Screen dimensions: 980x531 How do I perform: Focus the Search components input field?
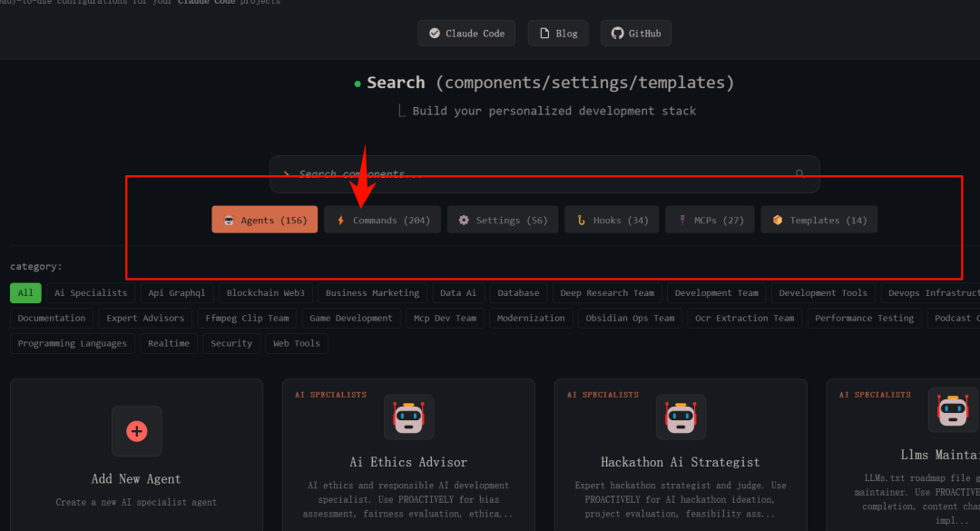[x=544, y=174]
